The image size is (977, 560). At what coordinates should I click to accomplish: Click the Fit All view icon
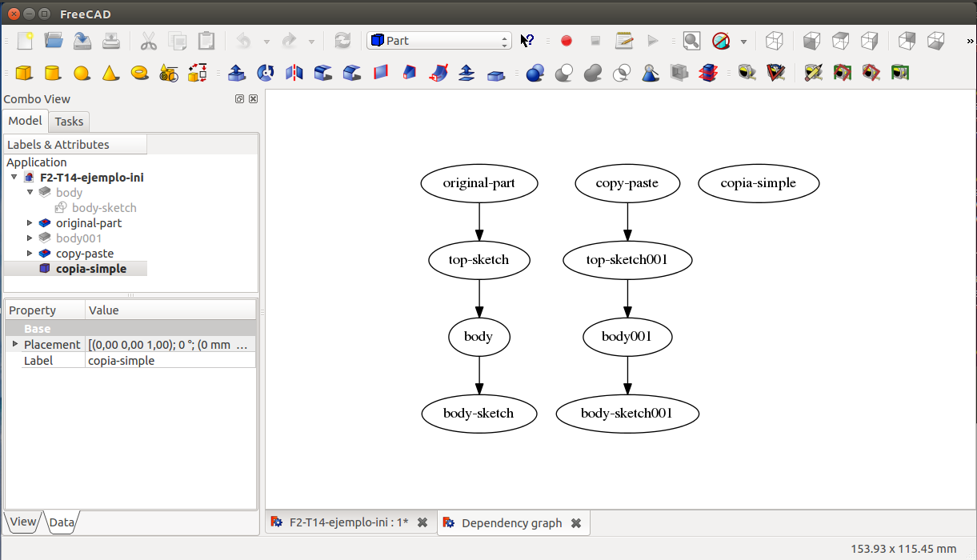[x=691, y=41]
